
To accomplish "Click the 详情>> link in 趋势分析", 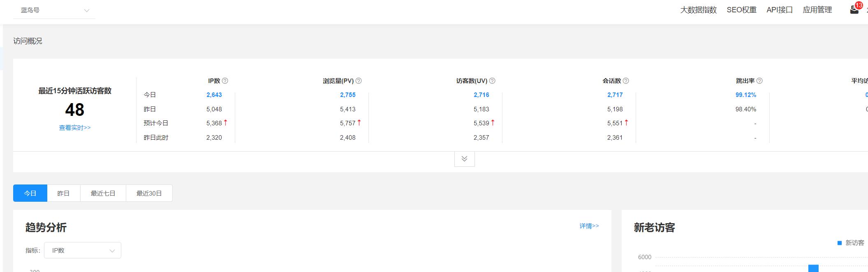I will click(x=589, y=226).
